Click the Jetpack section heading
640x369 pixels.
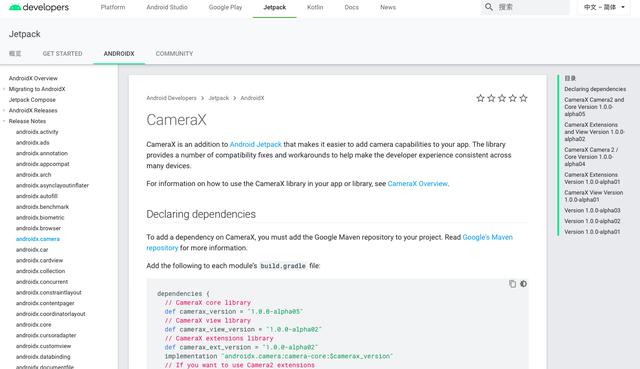pyautogui.click(x=24, y=34)
